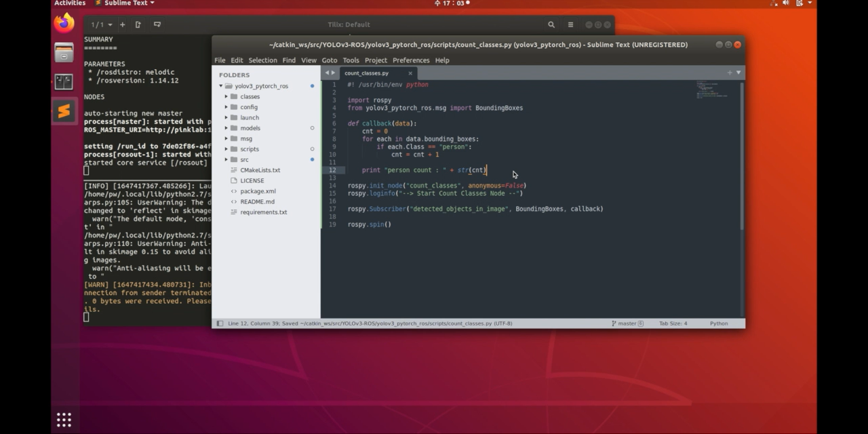The height and width of the screenshot is (434, 868).
Task: Open the tab list dropdown arrow
Action: pos(738,73)
